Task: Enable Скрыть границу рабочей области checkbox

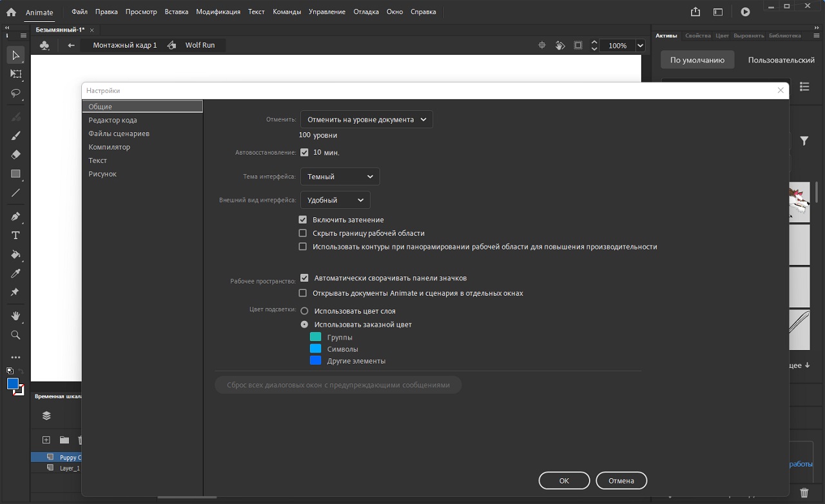Action: [x=303, y=233]
